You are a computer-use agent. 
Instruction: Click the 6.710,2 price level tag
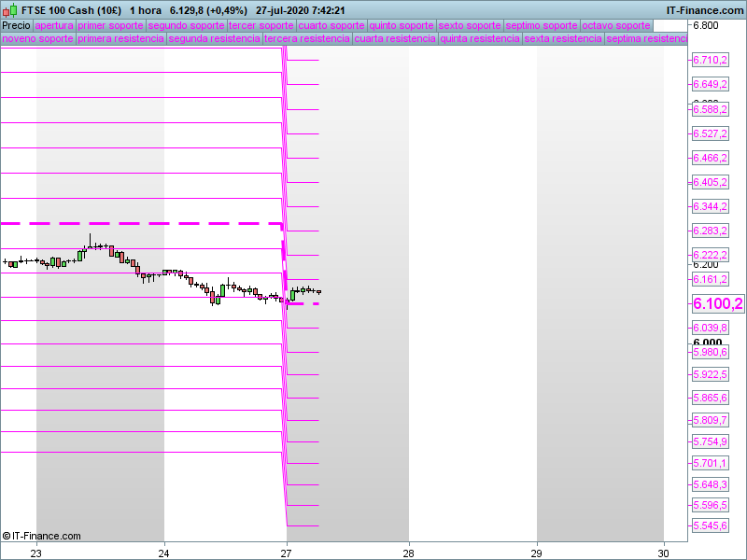(711, 60)
